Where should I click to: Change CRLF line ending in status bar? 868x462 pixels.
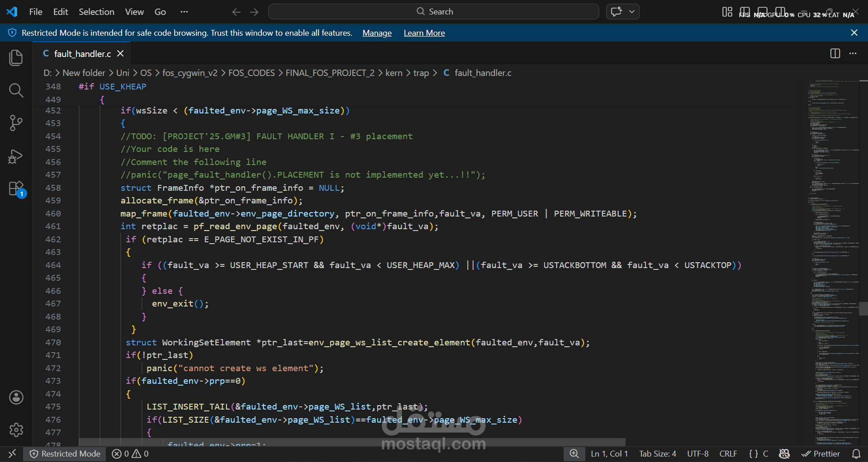coord(728,453)
